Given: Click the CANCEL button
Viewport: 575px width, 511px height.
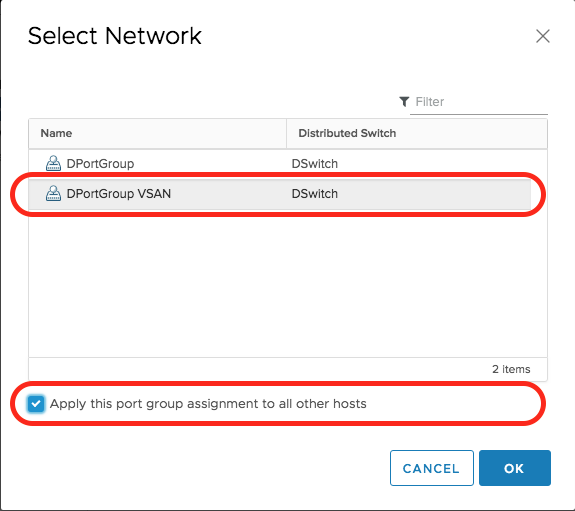Looking at the screenshot, I should coord(432,468).
